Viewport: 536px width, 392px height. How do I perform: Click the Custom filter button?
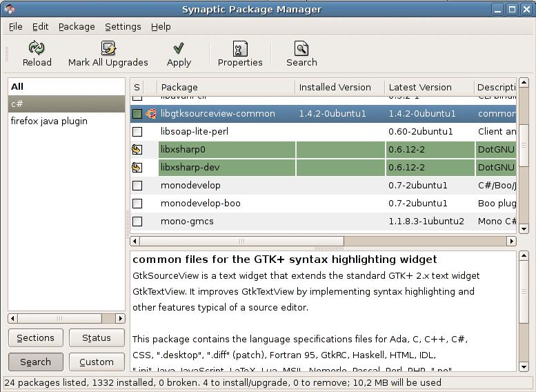coord(97,362)
